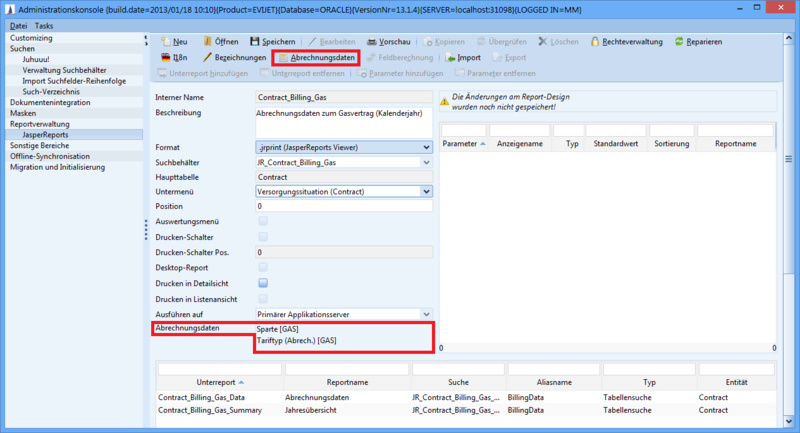The height and width of the screenshot is (433, 800).
Task: Click the Abrechnungsdaten toolbar button
Action: pyautogui.click(x=317, y=58)
